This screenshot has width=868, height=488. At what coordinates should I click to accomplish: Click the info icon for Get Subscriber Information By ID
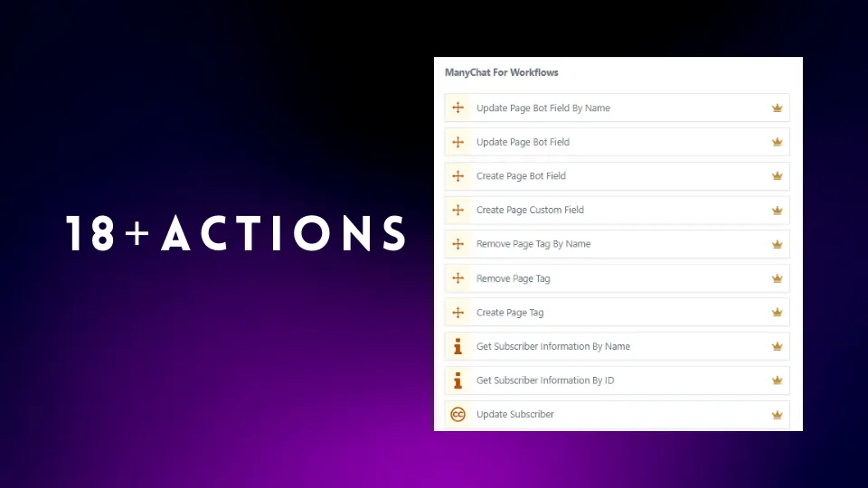[x=458, y=380]
